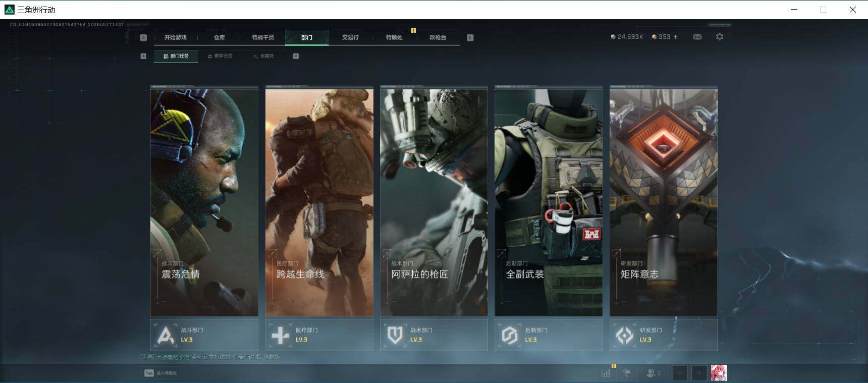Screen dimensions: 868x383
Task: Click the 研发部门 LV.3 label
Action: (x=645, y=340)
